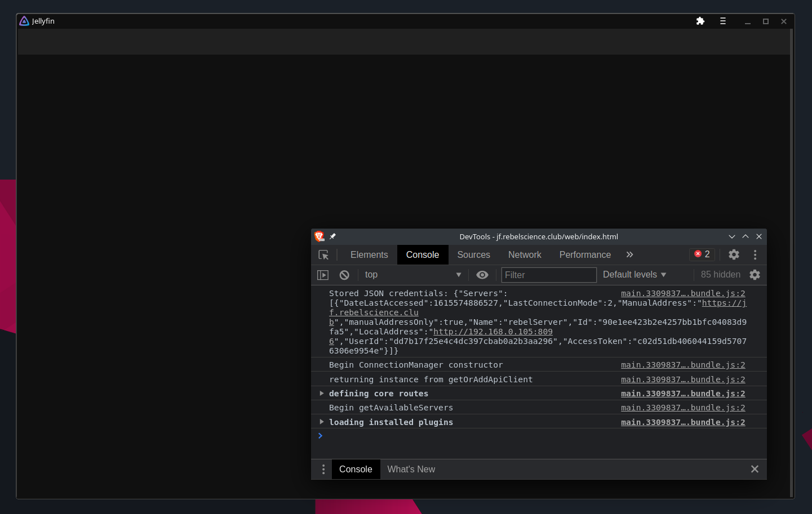The image size is (812, 514).
Task: Dismiss the What's New drawer
Action: click(x=755, y=469)
